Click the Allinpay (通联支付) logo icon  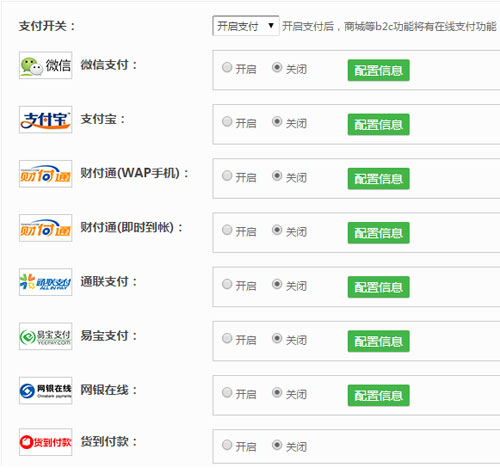click(x=45, y=282)
